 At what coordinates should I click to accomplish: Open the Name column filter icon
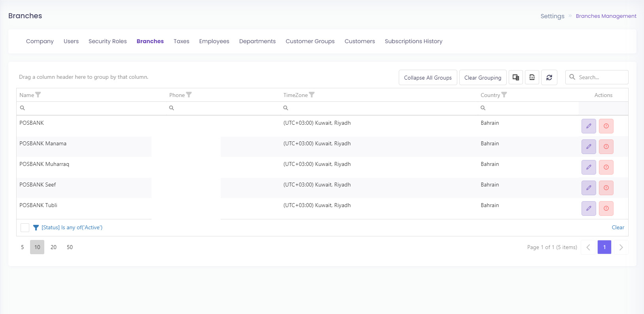[x=38, y=95]
